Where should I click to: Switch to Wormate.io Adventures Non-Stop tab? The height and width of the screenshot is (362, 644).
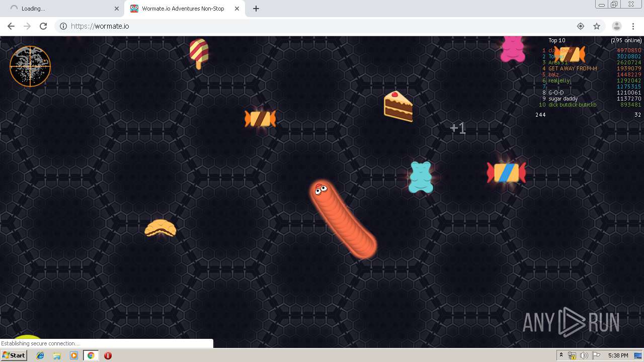tap(184, 9)
